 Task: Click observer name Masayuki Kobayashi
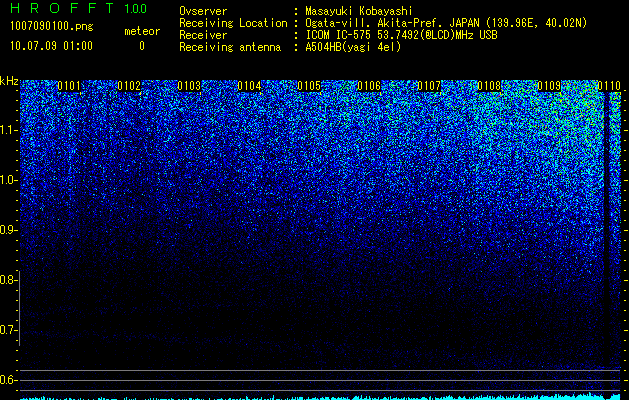pyautogui.click(x=359, y=12)
